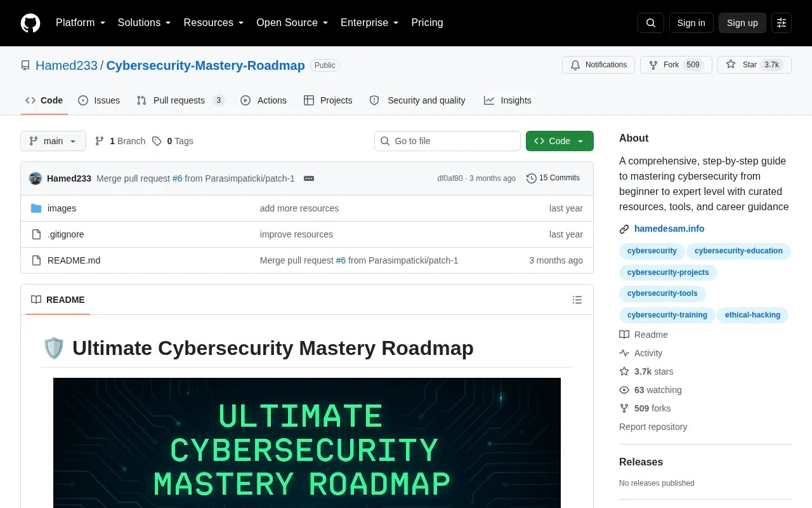Click the 15 Commits history link
The height and width of the screenshot is (508, 812).
click(553, 178)
